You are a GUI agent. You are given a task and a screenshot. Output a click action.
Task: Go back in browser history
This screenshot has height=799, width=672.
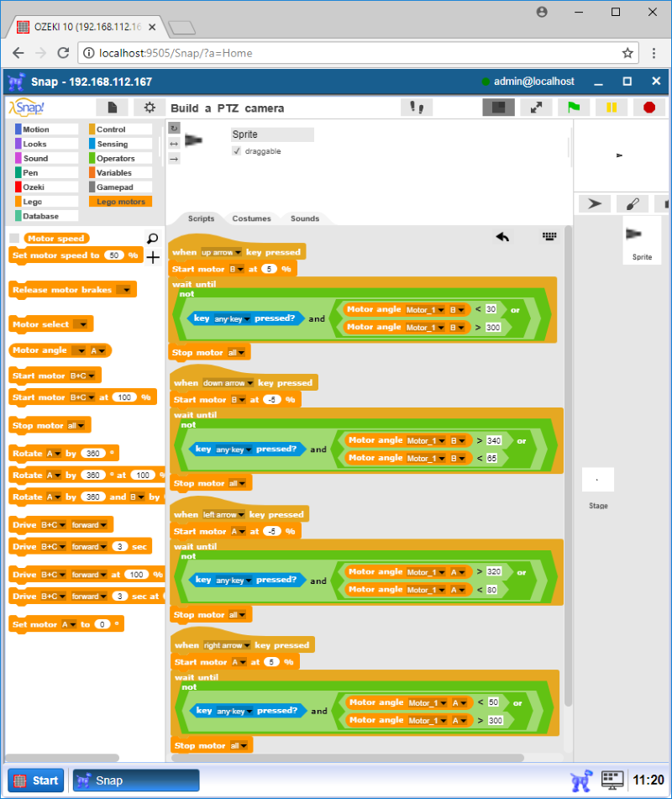click(18, 53)
